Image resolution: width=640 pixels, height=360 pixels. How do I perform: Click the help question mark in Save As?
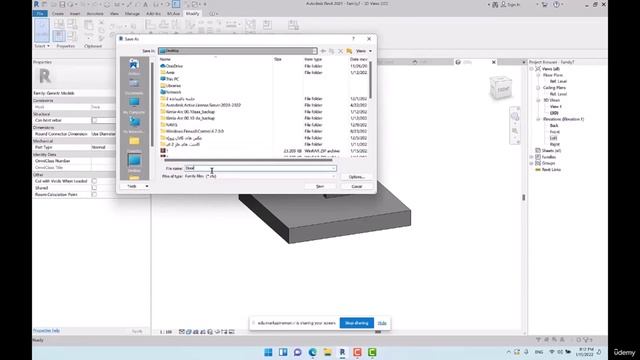353,39
